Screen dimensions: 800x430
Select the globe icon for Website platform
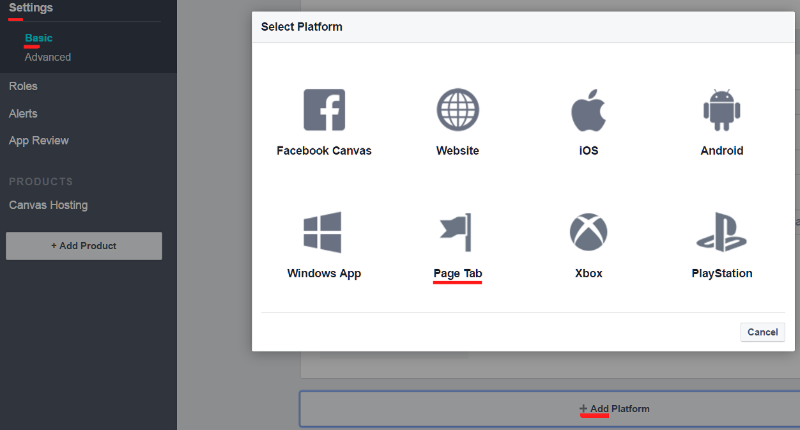(x=457, y=110)
